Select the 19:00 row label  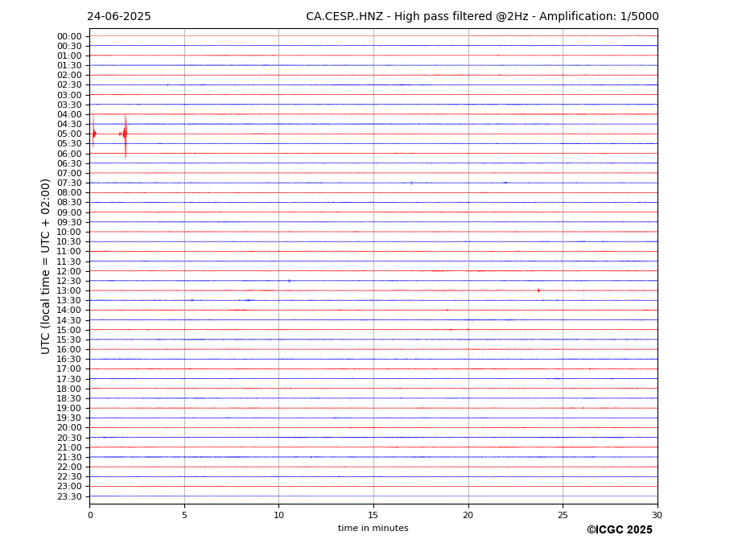coord(69,409)
